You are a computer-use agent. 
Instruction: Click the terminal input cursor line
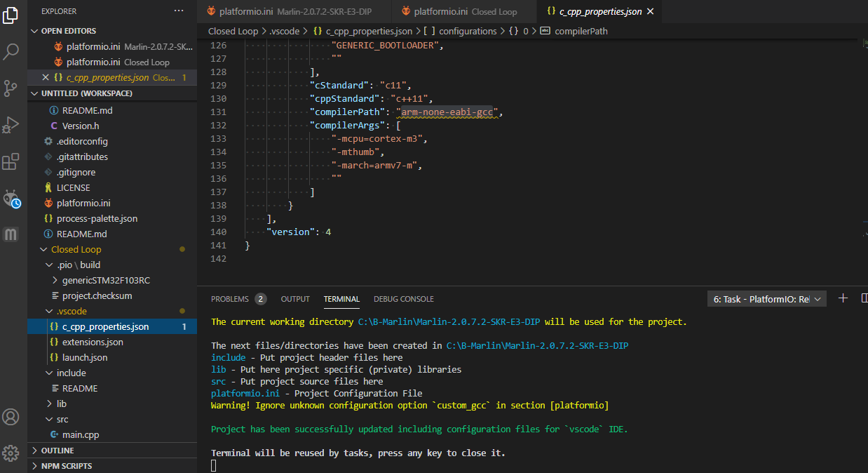click(214, 466)
